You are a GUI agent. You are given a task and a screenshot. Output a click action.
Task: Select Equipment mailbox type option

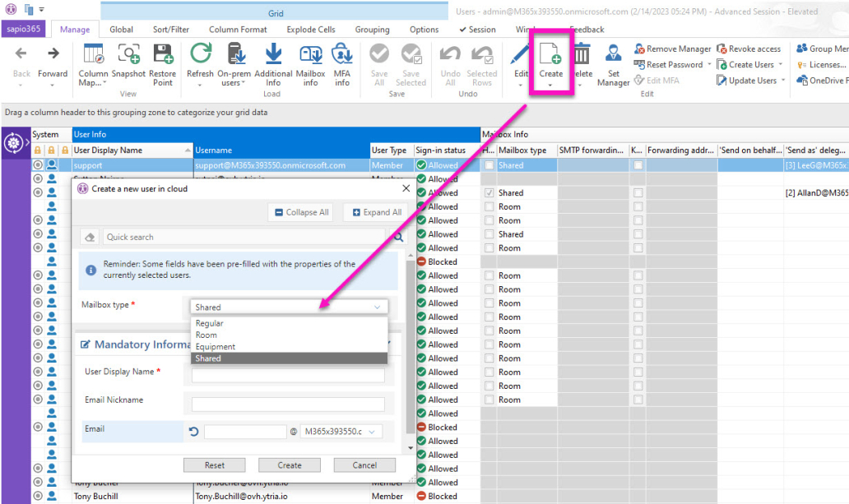289,346
